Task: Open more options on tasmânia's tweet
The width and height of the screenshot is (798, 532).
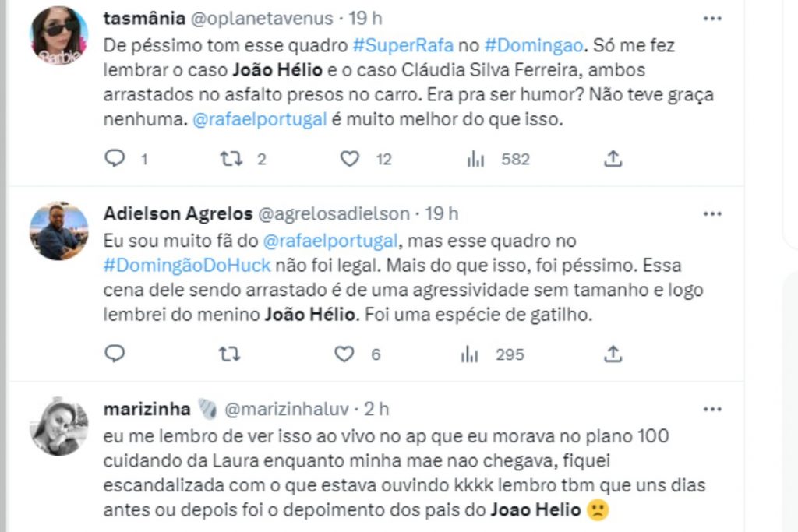Action: (712, 18)
